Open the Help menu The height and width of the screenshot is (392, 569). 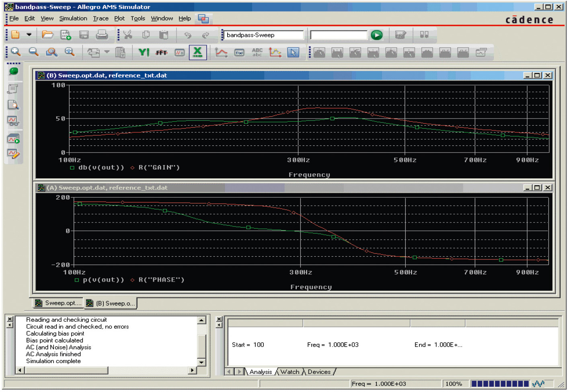coord(185,18)
